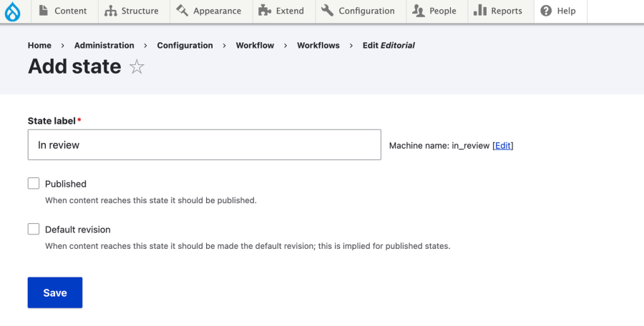
Task: Click the Structure hierarchy icon
Action: coord(110,11)
